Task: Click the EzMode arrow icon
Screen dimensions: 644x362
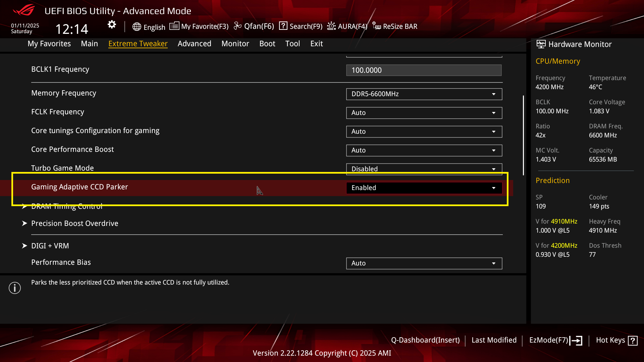Action: [576, 341]
